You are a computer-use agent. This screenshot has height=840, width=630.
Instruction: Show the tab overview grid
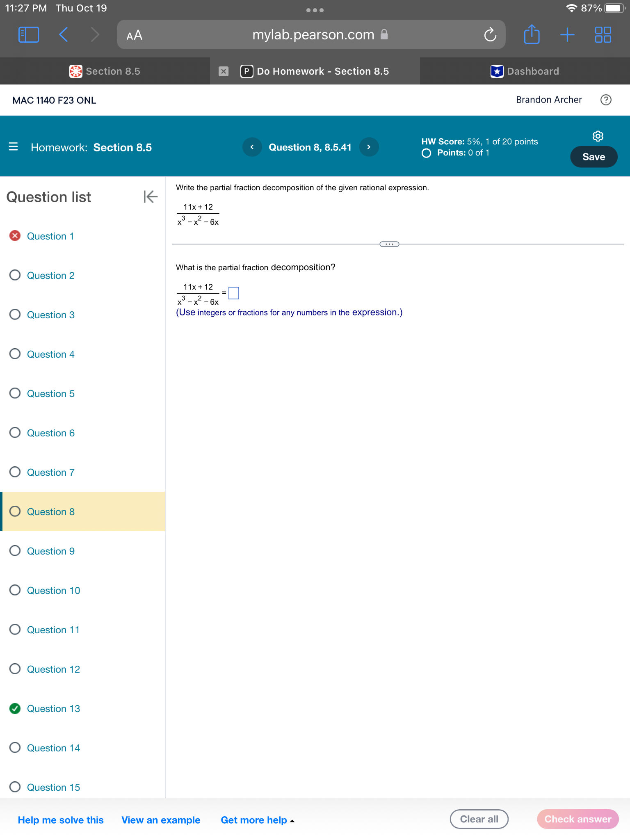[x=603, y=34]
